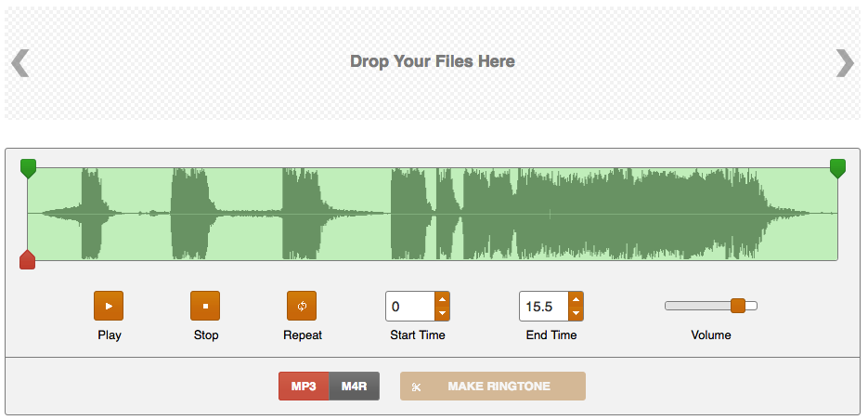Click the middle of the waveform

433,214
